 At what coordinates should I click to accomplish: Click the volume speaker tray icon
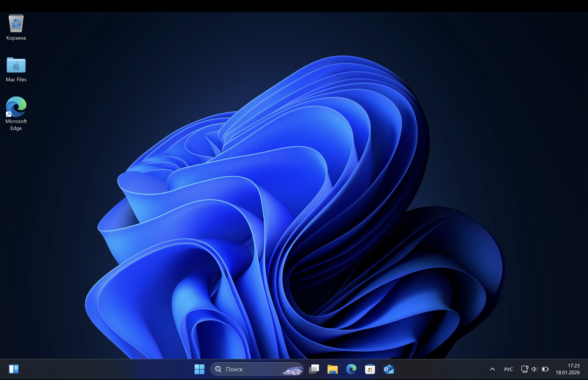point(534,369)
